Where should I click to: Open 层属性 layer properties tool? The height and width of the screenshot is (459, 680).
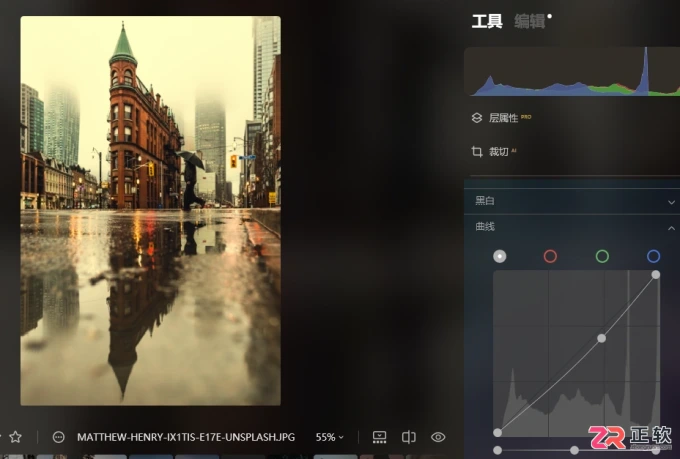point(503,118)
